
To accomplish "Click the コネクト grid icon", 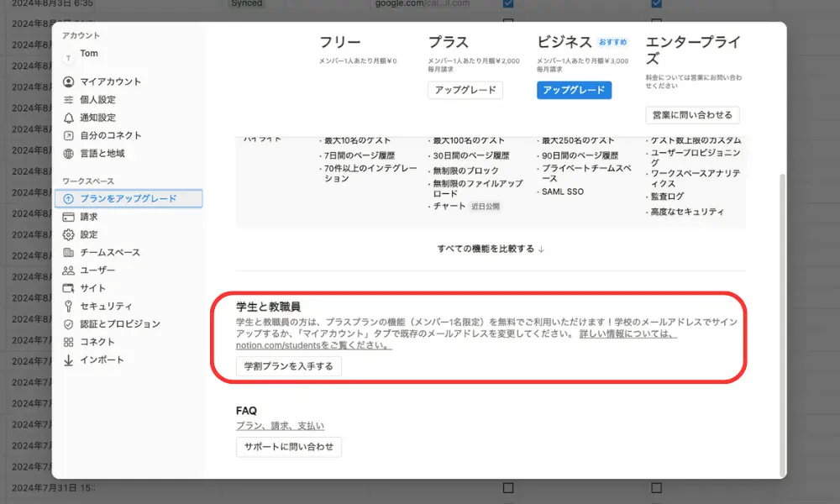I will pos(69,342).
